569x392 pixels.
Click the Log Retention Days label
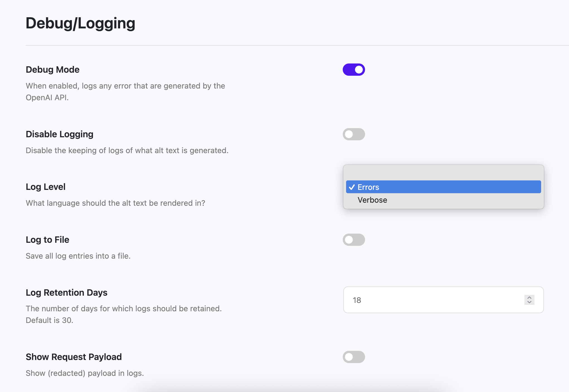(66, 293)
